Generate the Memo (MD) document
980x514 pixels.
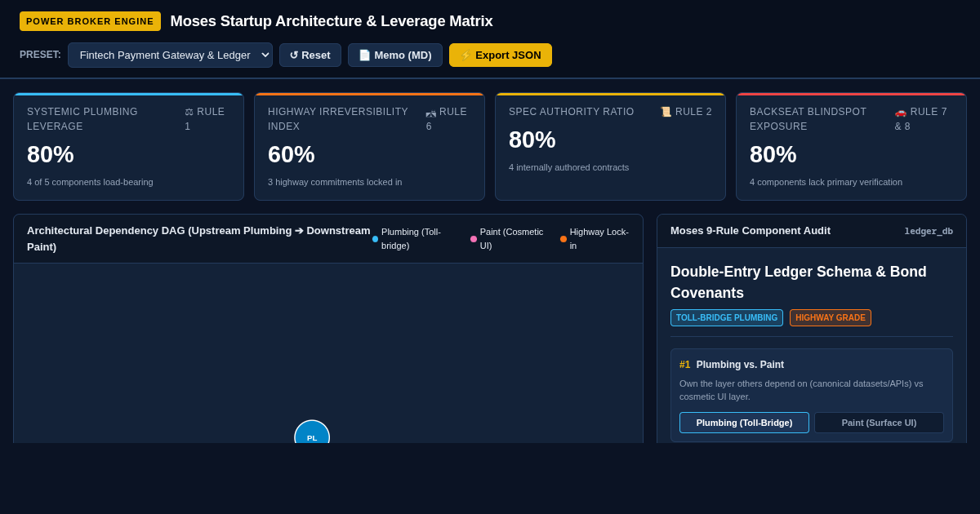pyautogui.click(x=395, y=55)
